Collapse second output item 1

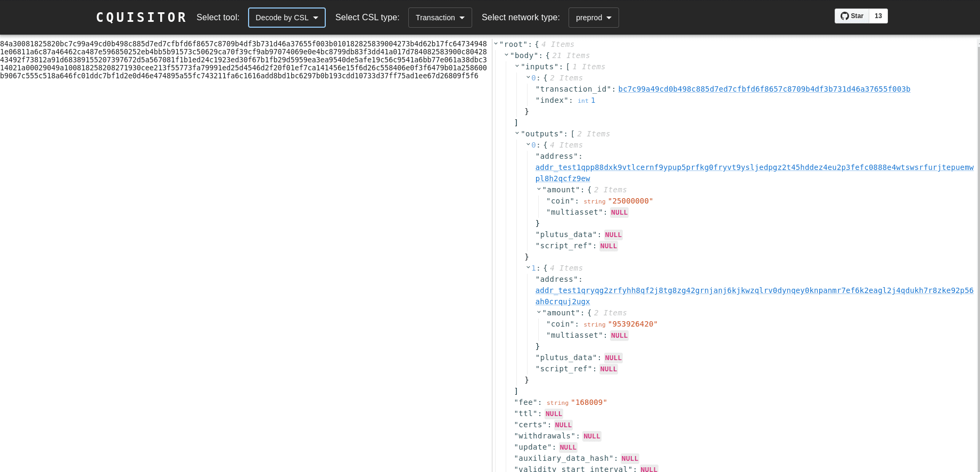[529, 268]
